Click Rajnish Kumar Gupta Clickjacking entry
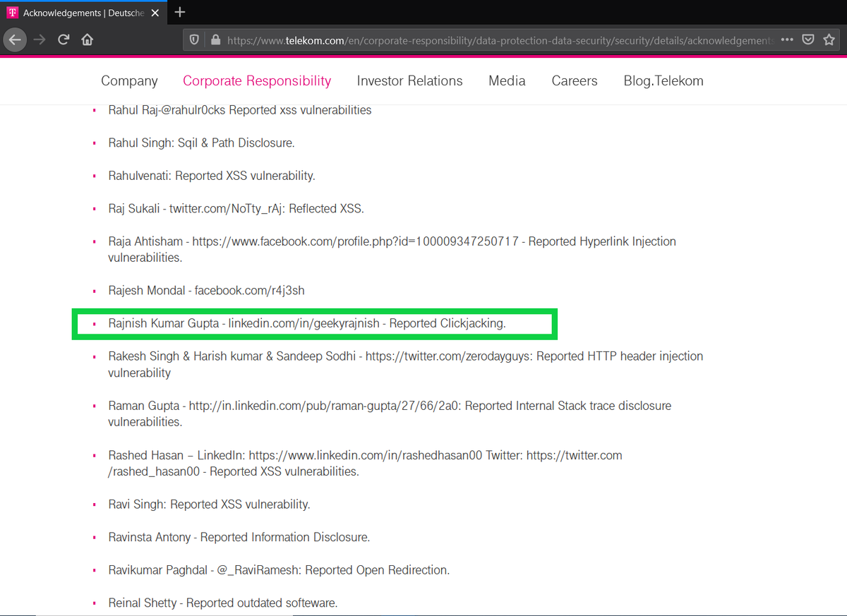Image resolution: width=847 pixels, height=616 pixels. (x=307, y=323)
